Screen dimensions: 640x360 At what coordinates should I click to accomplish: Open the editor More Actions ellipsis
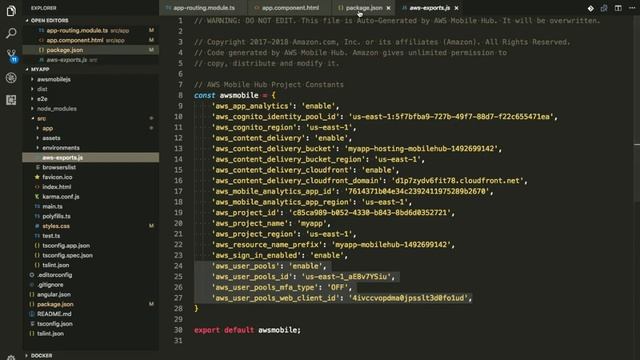[x=632, y=8]
